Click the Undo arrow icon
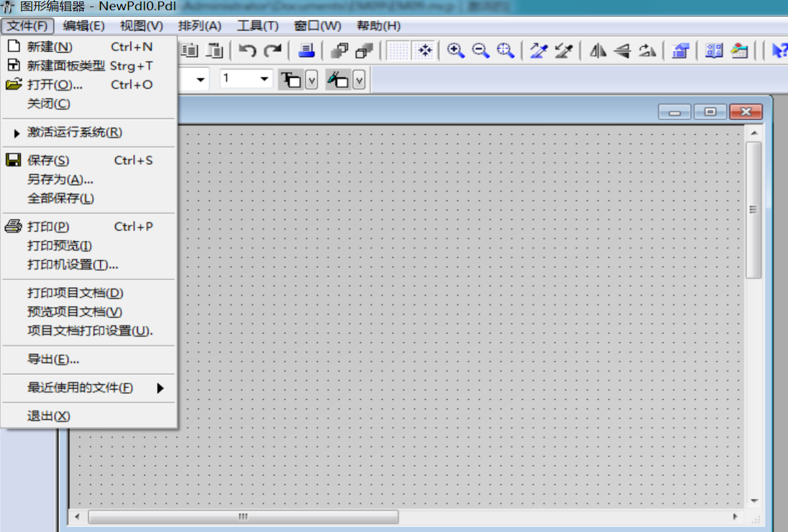This screenshot has height=532, width=788. (248, 50)
